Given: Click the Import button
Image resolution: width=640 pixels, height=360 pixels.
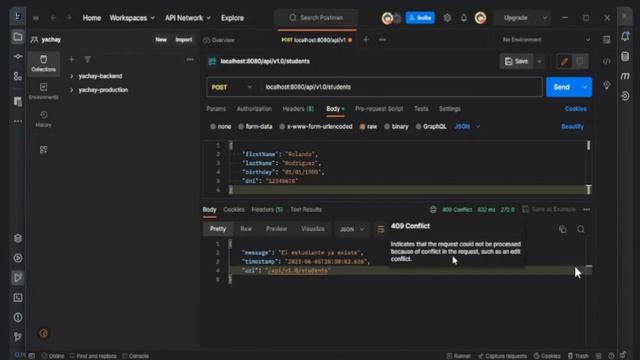Looking at the screenshot, I should (x=184, y=40).
